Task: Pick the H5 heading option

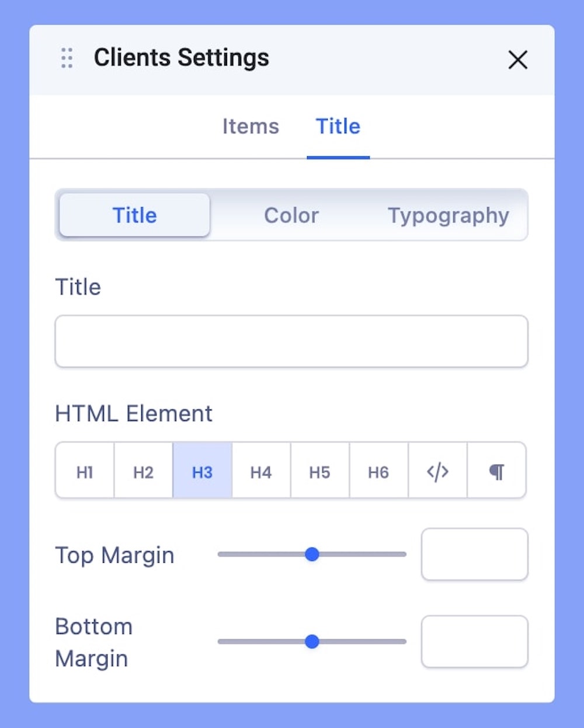Action: pos(319,471)
